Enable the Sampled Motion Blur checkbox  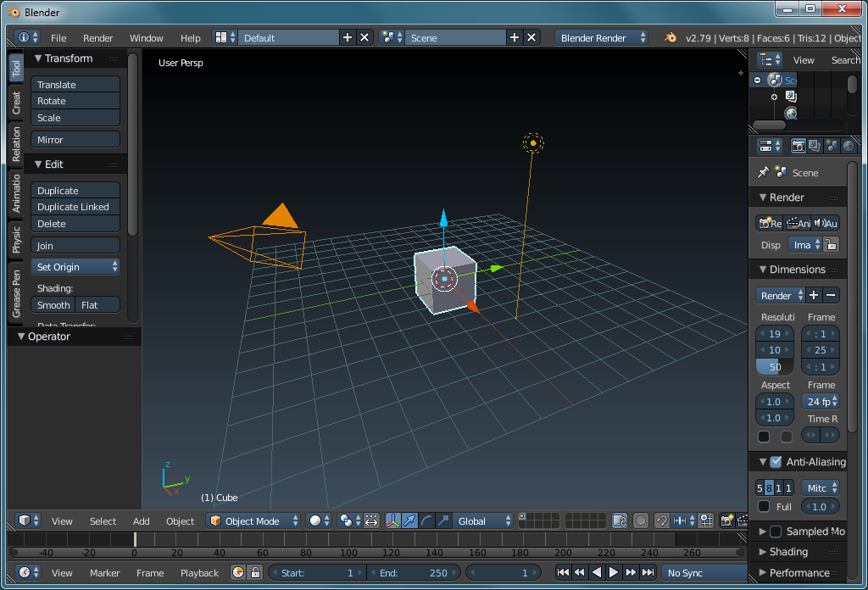point(775,532)
